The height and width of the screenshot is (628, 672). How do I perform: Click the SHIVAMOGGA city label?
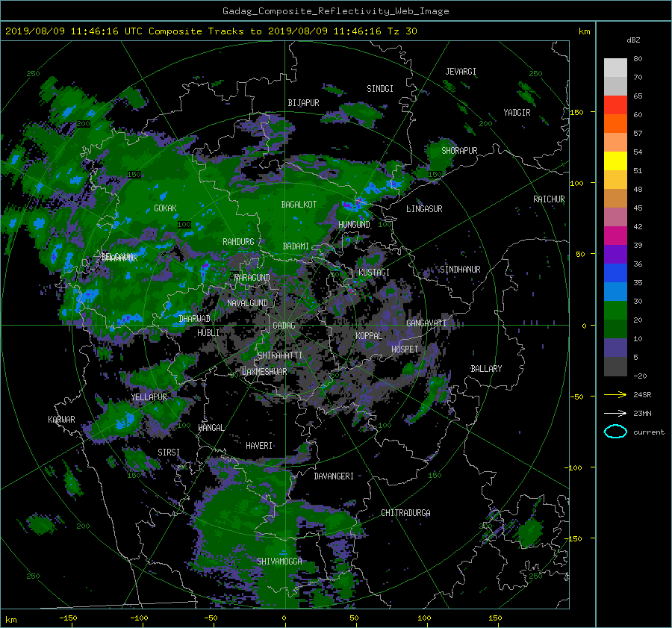[x=279, y=562]
